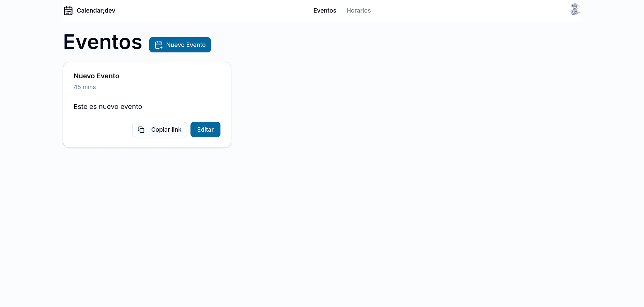Screen dimensions: 644x307
Task: Select the event description text
Action: (108, 107)
